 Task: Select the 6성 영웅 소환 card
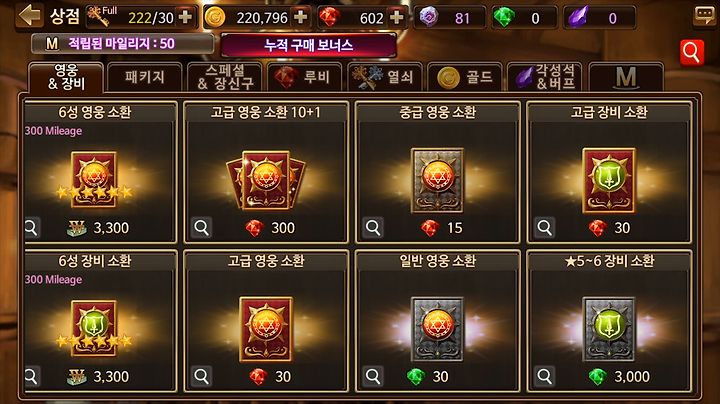coord(100,172)
